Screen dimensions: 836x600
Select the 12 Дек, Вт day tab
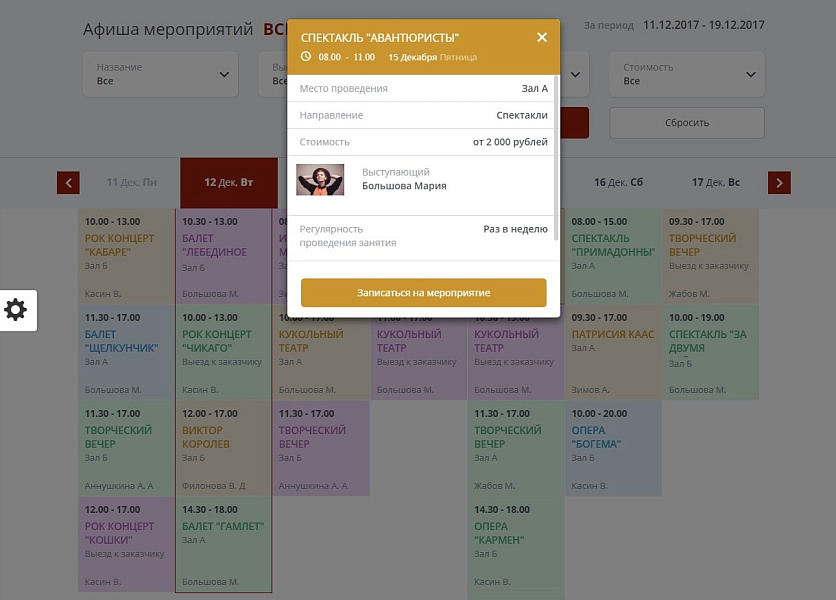tap(228, 183)
